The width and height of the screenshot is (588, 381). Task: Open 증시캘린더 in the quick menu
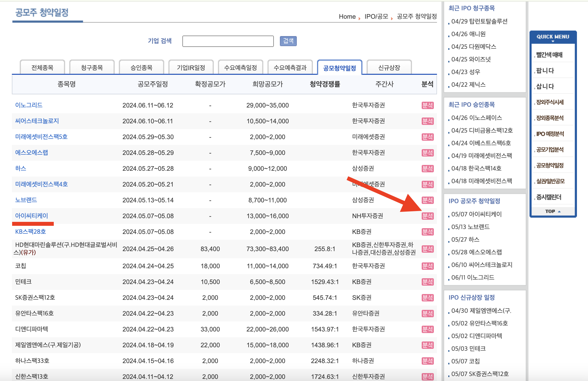pos(549,197)
